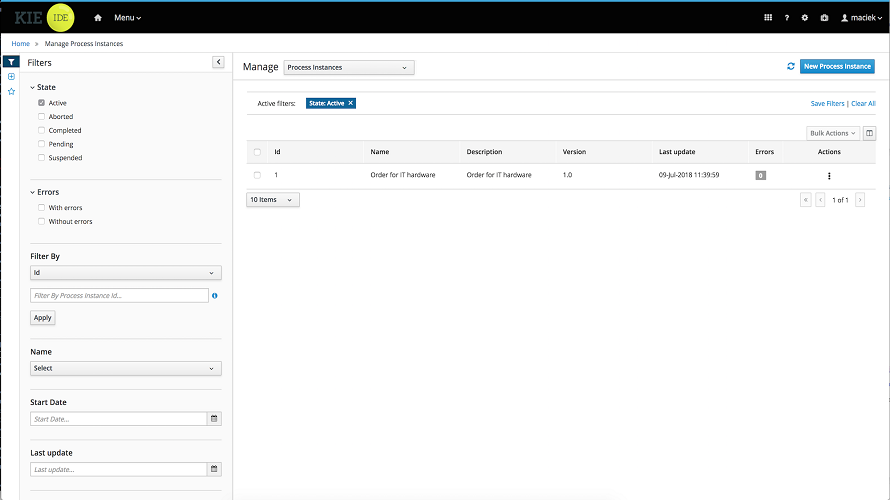This screenshot has width=890, height=500.
Task: Remove the 'State: Active' filter chip
Action: [x=350, y=103]
